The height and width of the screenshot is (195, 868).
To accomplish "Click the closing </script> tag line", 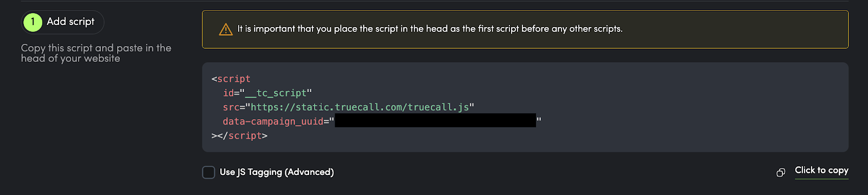I will click(239, 135).
